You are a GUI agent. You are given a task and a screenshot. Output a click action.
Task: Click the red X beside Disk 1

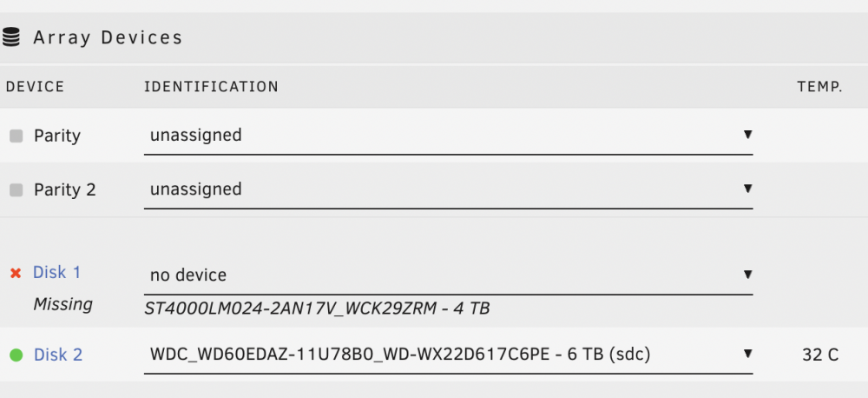pyautogui.click(x=16, y=273)
